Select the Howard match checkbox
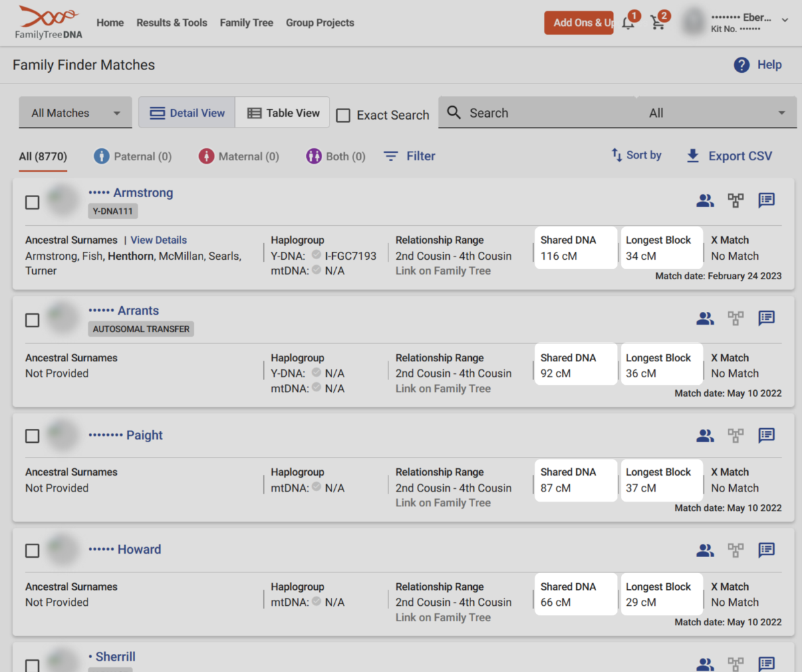The height and width of the screenshot is (672, 802). point(32,551)
